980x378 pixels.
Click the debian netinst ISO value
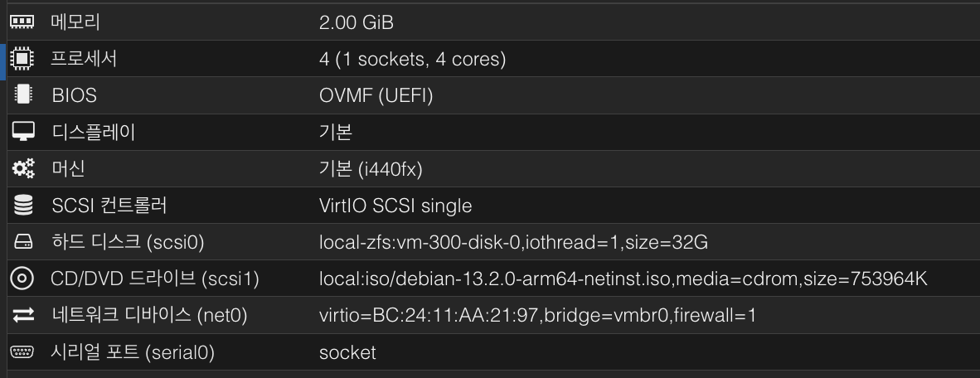623,279
